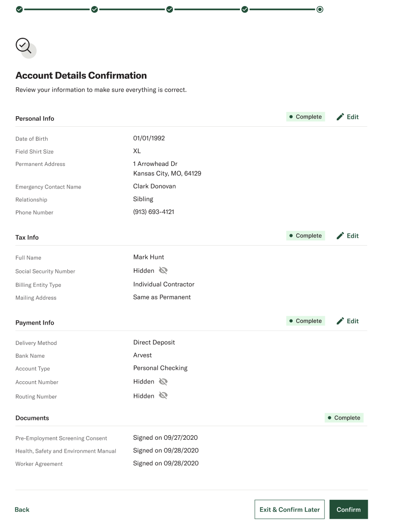The width and height of the screenshot is (407, 532).
Task: Edit the Payment Info section
Action: pos(347,321)
